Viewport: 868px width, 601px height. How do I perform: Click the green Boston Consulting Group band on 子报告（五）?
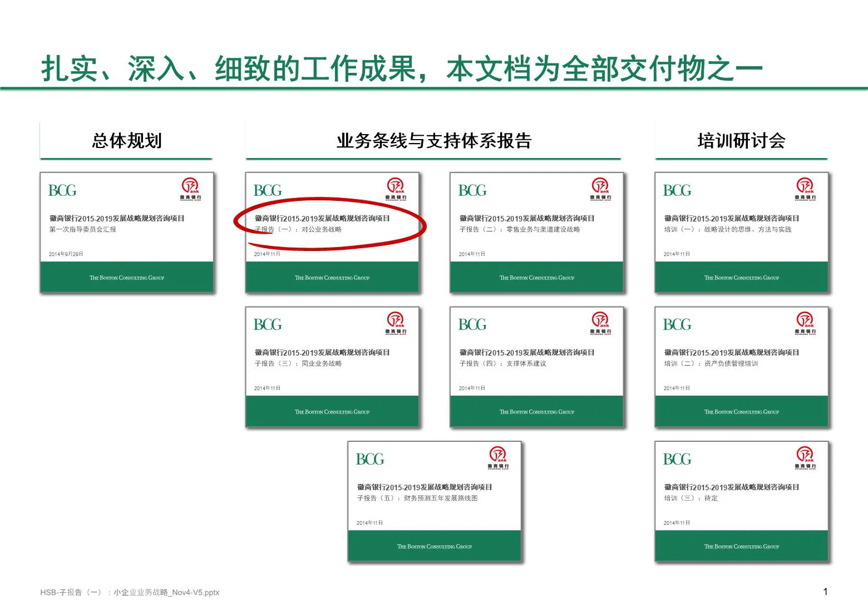coord(434,546)
